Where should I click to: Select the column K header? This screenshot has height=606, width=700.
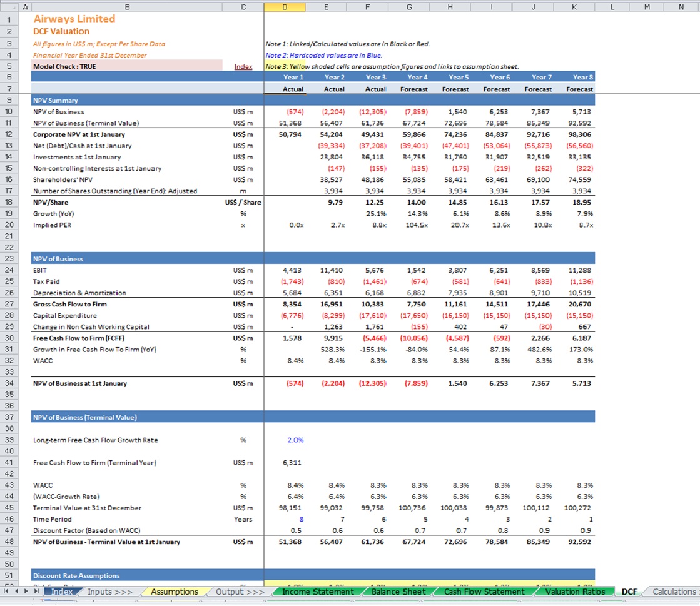tap(574, 7)
